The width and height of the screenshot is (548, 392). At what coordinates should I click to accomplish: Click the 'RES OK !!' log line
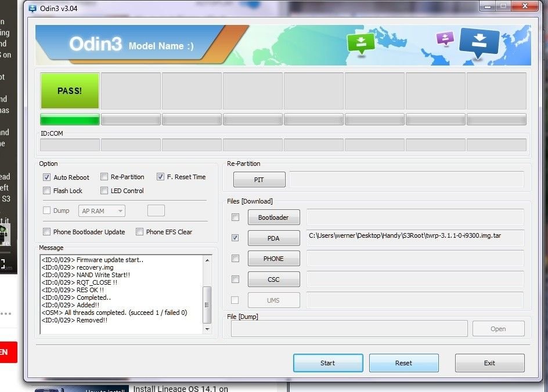coord(73,290)
